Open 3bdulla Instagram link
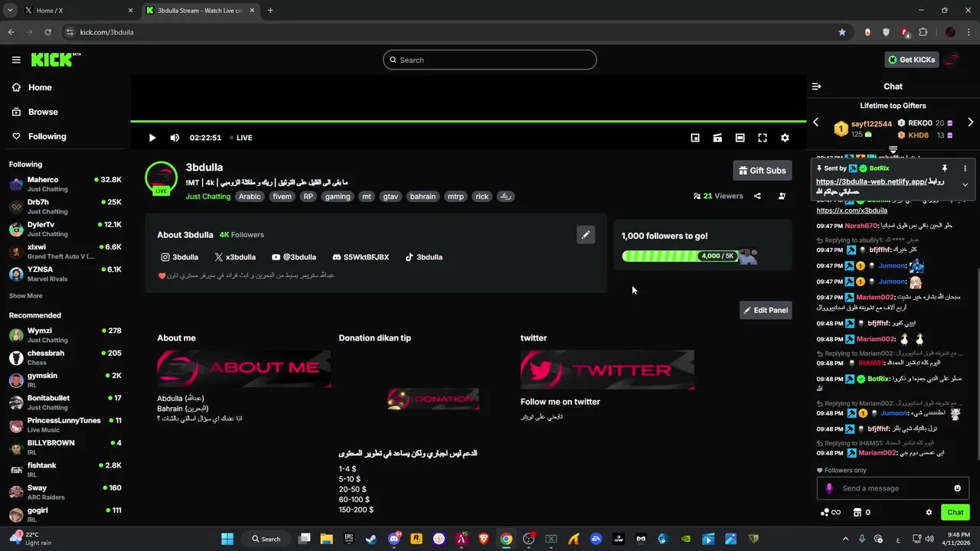980x551 pixels. pos(179,257)
